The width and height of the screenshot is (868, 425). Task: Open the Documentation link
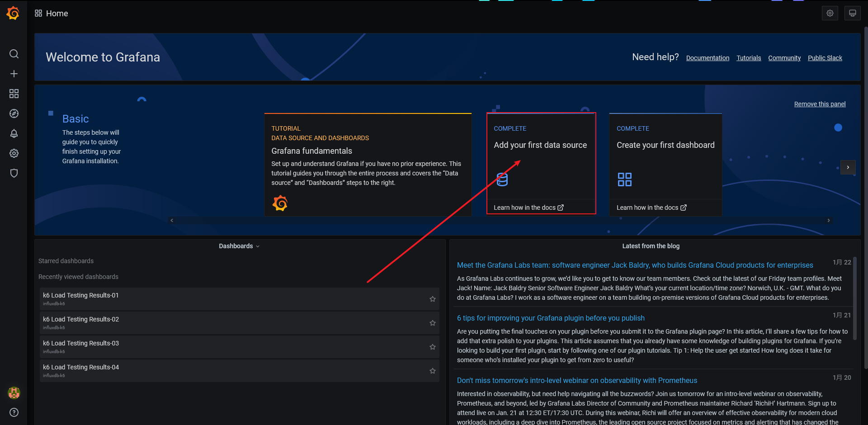[708, 58]
